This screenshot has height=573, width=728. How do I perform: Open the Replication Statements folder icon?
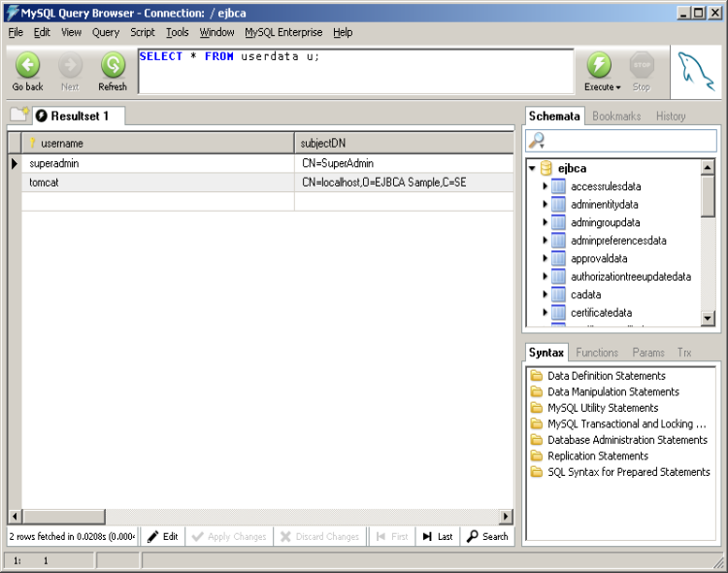coord(537,455)
